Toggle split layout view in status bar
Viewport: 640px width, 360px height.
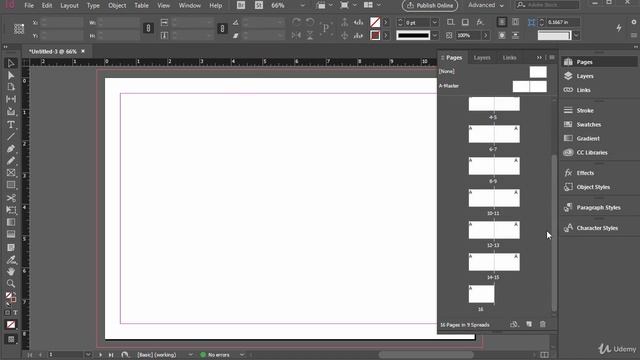(x=544, y=355)
